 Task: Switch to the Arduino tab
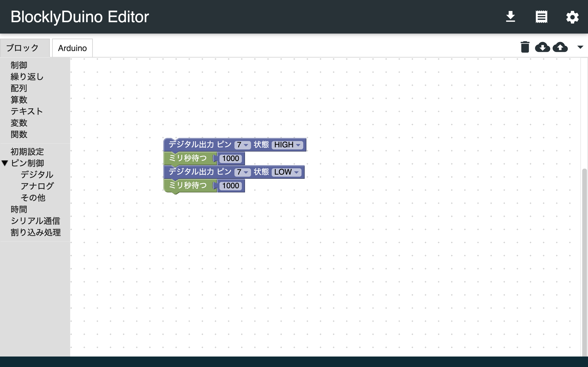point(72,48)
